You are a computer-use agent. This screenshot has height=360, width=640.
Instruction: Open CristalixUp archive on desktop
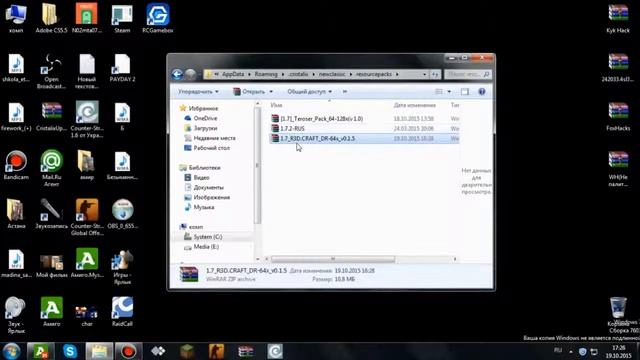(x=51, y=116)
